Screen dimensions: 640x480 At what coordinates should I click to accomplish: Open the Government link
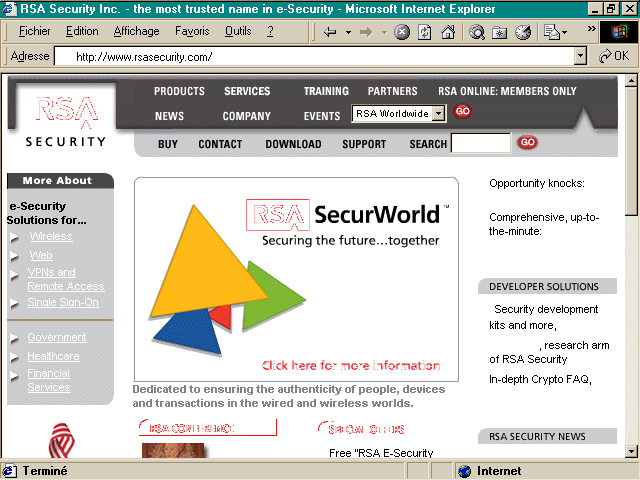(57, 338)
